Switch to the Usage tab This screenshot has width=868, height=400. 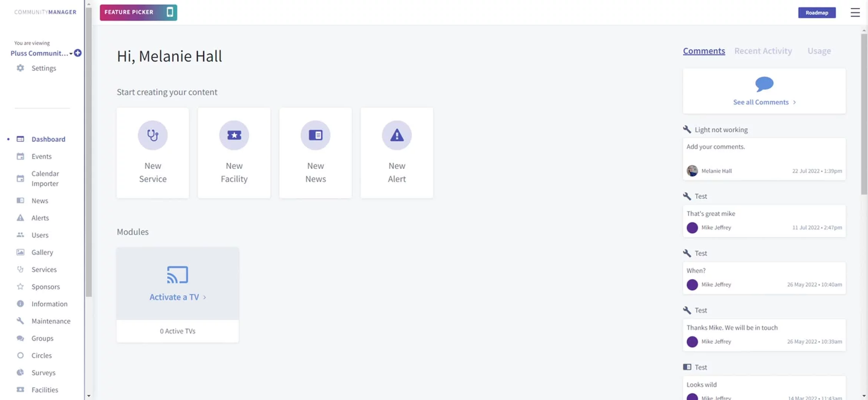coord(819,51)
